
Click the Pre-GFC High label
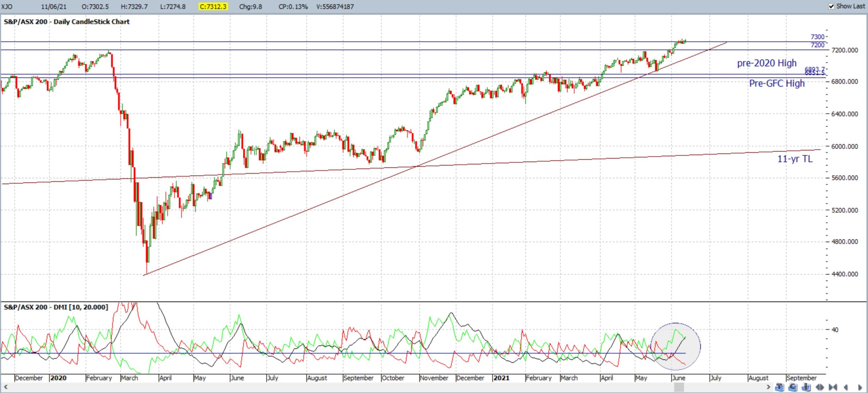coord(777,83)
